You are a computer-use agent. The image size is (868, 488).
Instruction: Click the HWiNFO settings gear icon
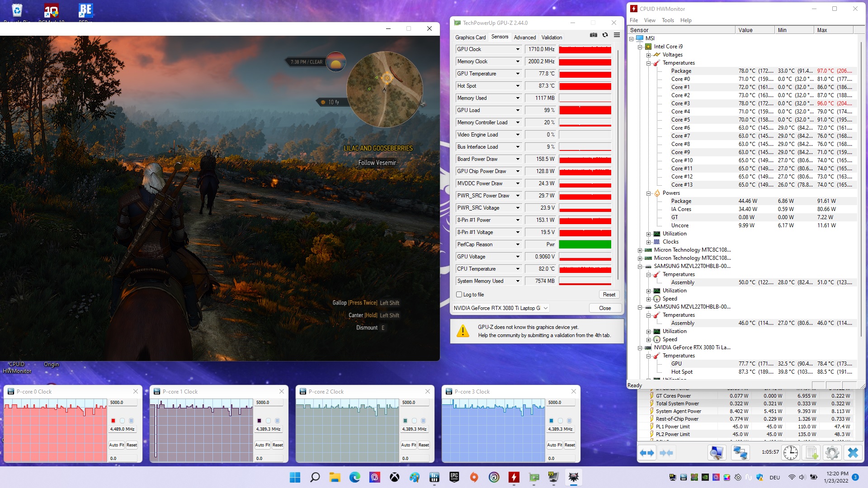(x=832, y=452)
